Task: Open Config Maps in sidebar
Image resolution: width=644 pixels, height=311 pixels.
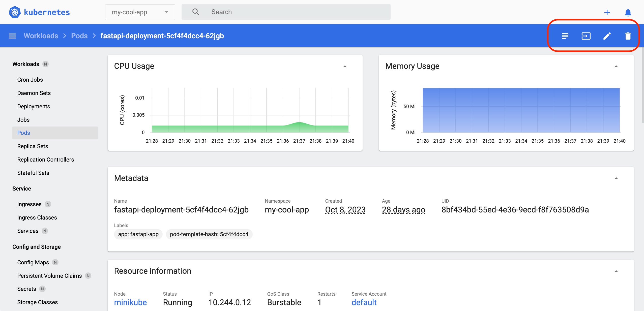Action: pos(33,262)
